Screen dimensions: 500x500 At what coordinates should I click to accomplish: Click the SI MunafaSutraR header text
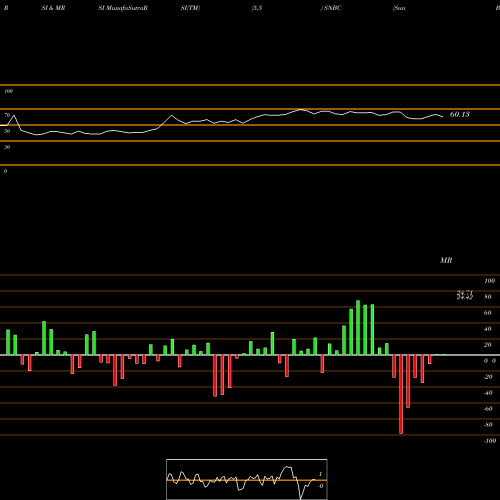pos(123,8)
